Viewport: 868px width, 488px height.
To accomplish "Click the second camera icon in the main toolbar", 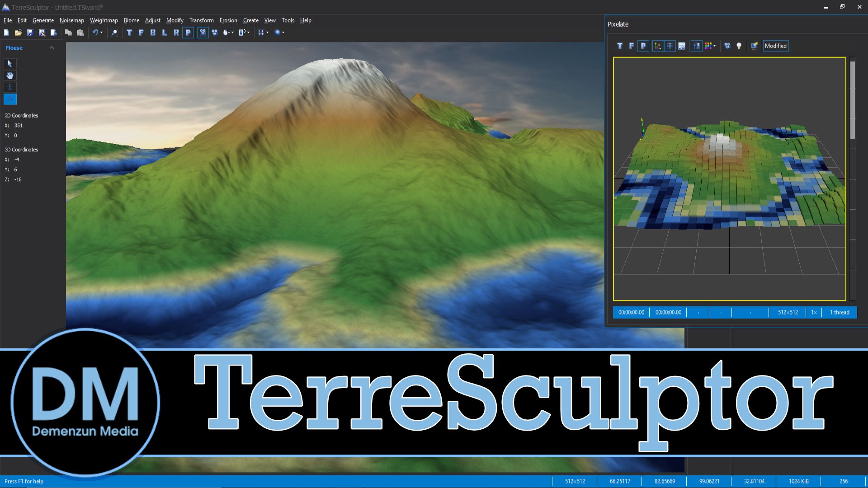I will tap(215, 33).
